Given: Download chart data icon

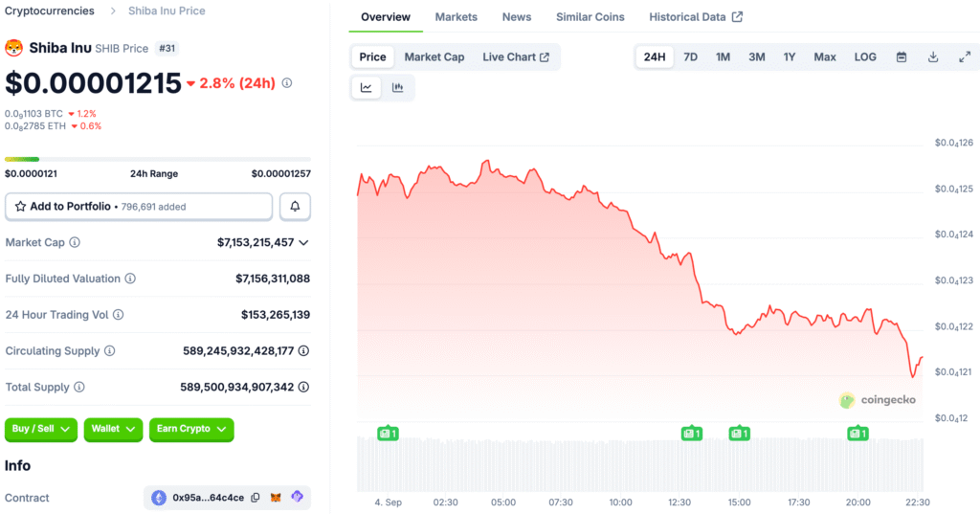Looking at the screenshot, I should click(x=933, y=56).
